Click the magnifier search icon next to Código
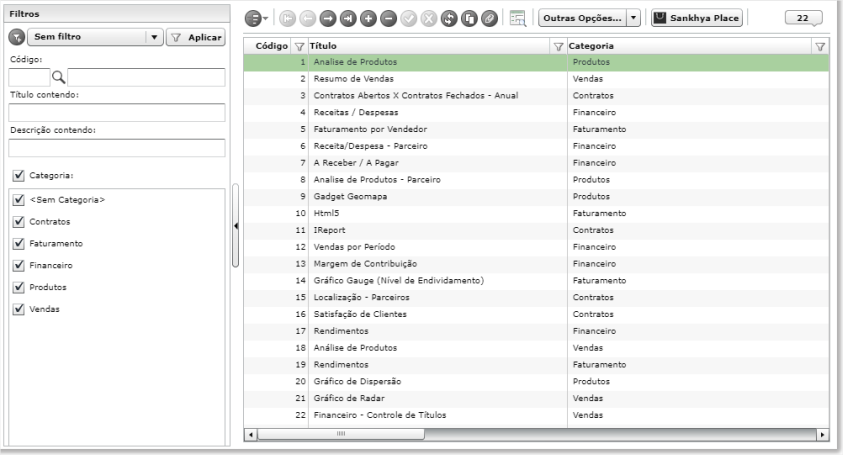Screen dimensions: 843x455 [x=59, y=77]
